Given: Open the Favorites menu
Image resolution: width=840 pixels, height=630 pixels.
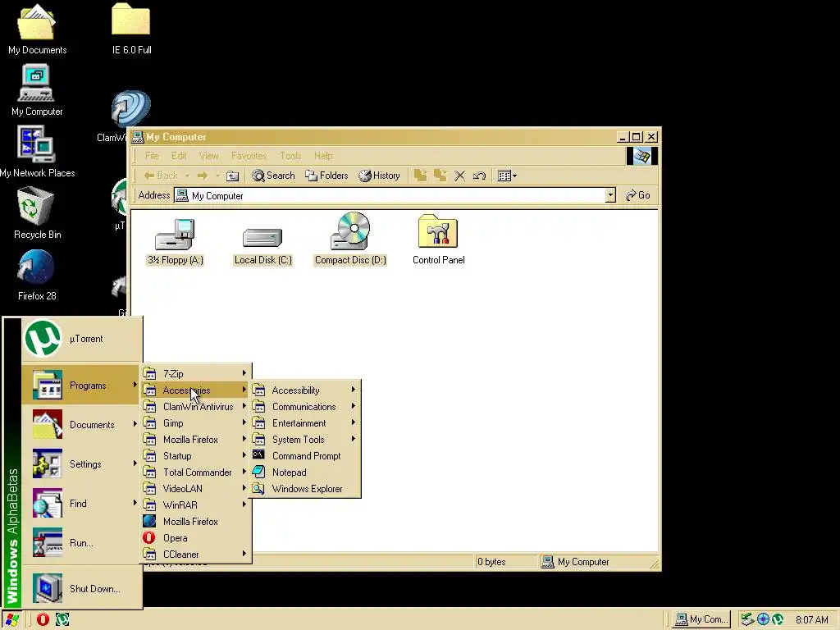Looking at the screenshot, I should click(x=249, y=156).
